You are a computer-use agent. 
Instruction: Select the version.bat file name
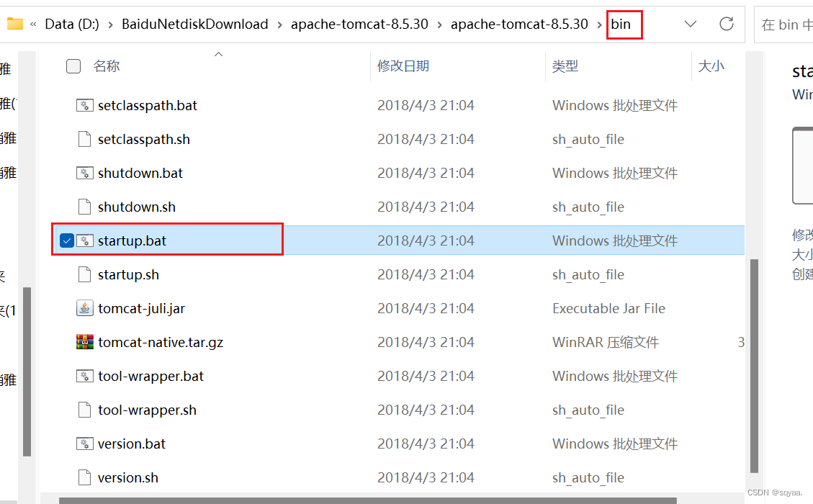click(x=131, y=444)
